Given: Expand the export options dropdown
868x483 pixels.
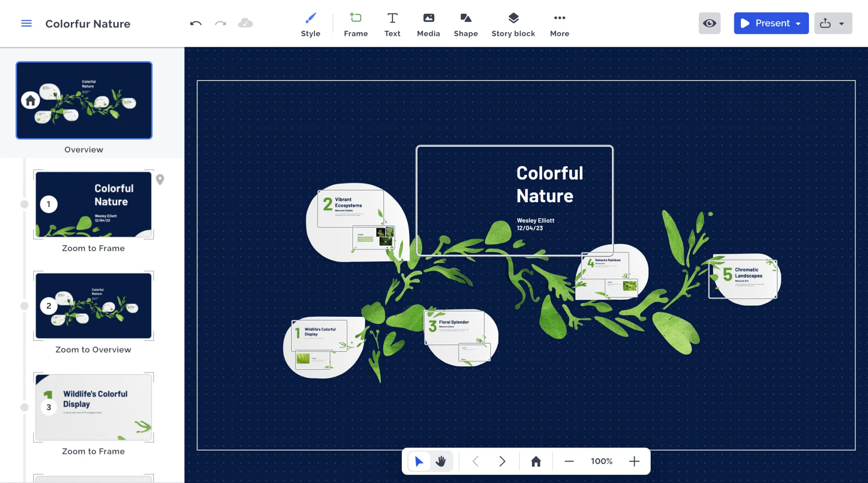Looking at the screenshot, I should tap(842, 23).
